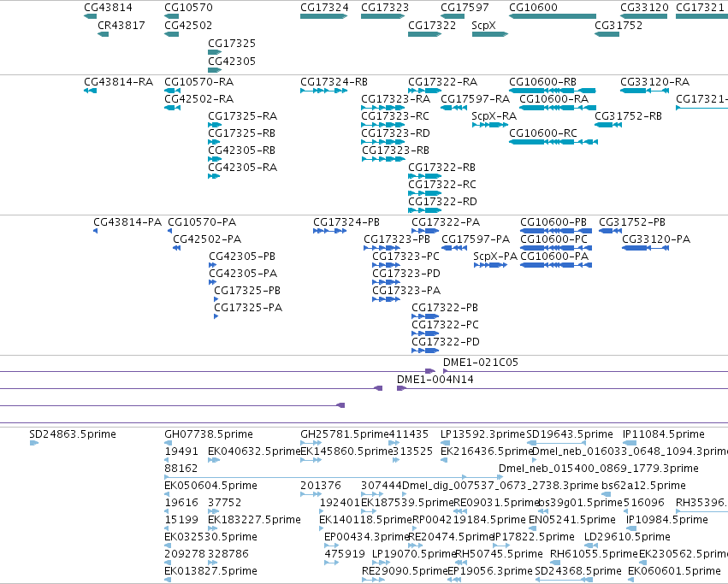Select transcript CG17324-RB

323,91
